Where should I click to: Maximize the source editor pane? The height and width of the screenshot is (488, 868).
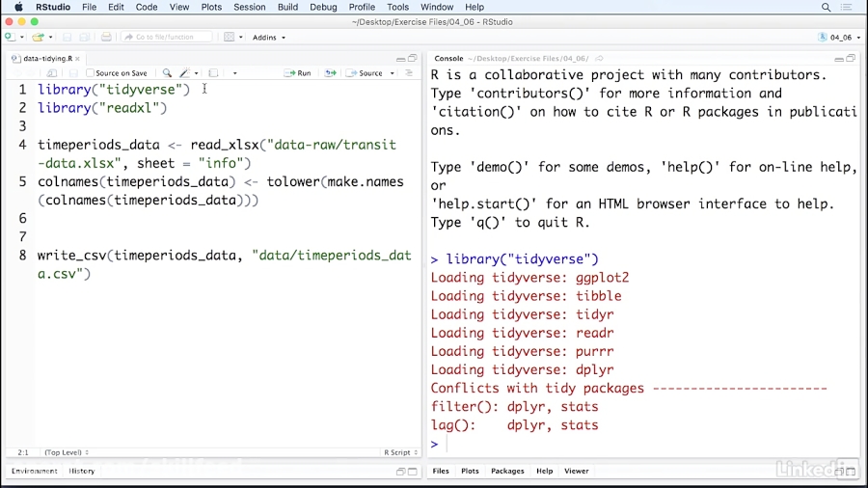pos(413,58)
